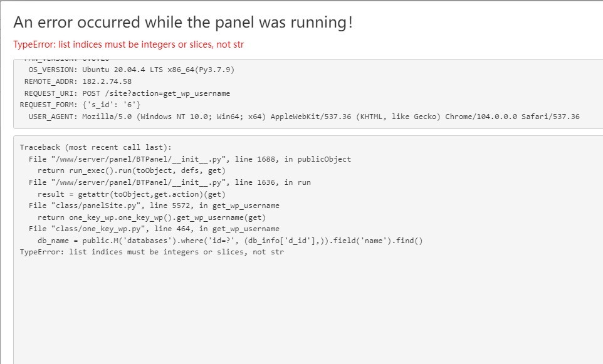Click the final TypeError line in the traceback
The height and width of the screenshot is (364, 603).
pos(152,252)
